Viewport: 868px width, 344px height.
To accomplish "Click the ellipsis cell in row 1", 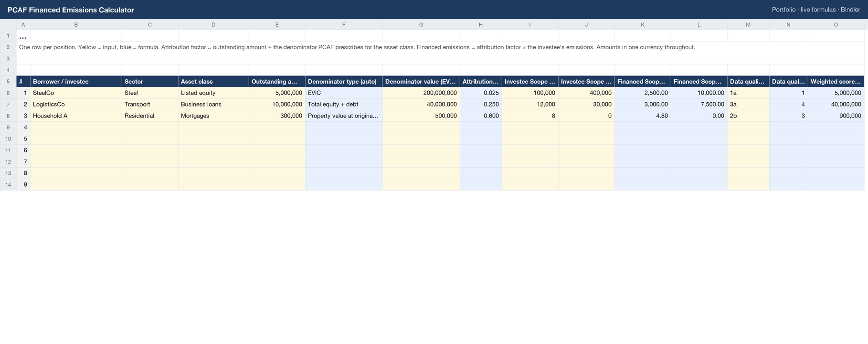I will [23, 36].
